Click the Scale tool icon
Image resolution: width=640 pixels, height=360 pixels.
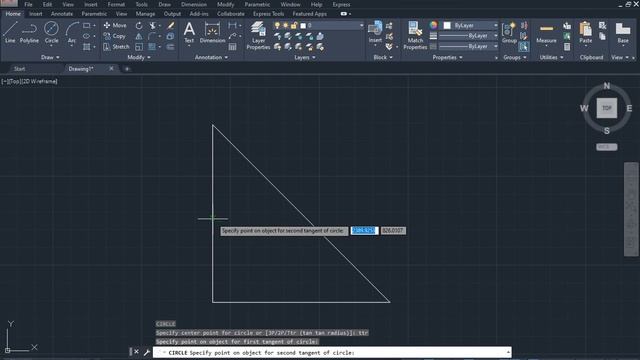139,47
